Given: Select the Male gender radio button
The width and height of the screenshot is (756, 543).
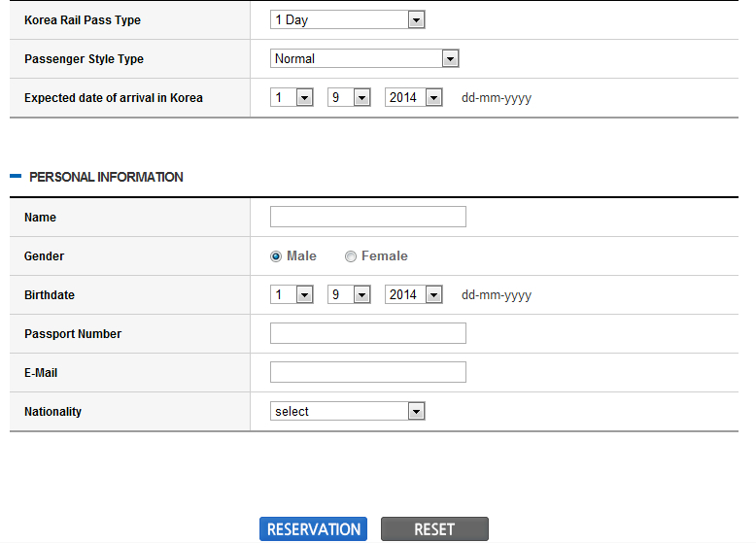Looking at the screenshot, I should pos(276,256).
